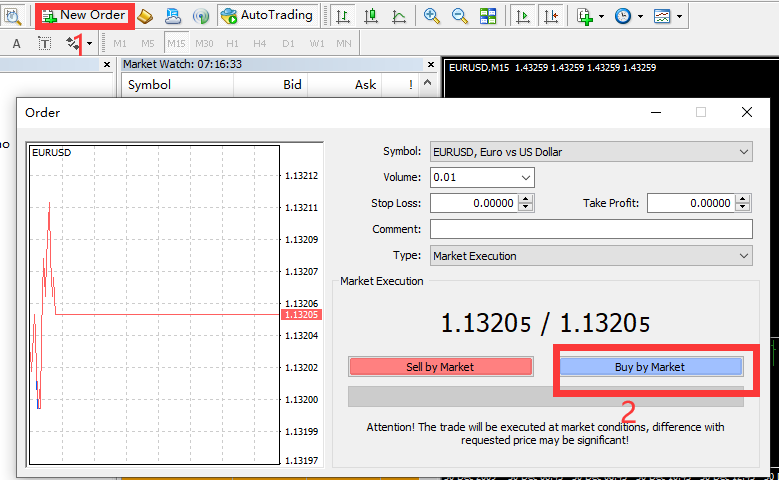The height and width of the screenshot is (480, 779).
Task: Select the M15 timeframe
Action: point(176,44)
